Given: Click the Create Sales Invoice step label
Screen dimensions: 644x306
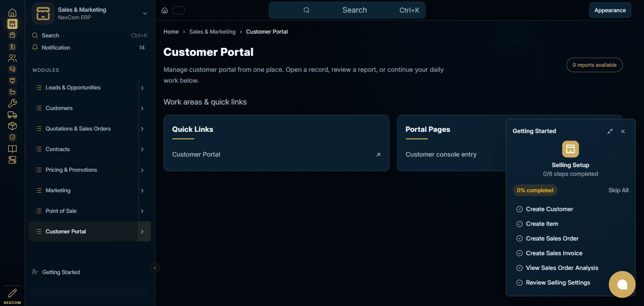Looking at the screenshot, I should click(x=554, y=253).
